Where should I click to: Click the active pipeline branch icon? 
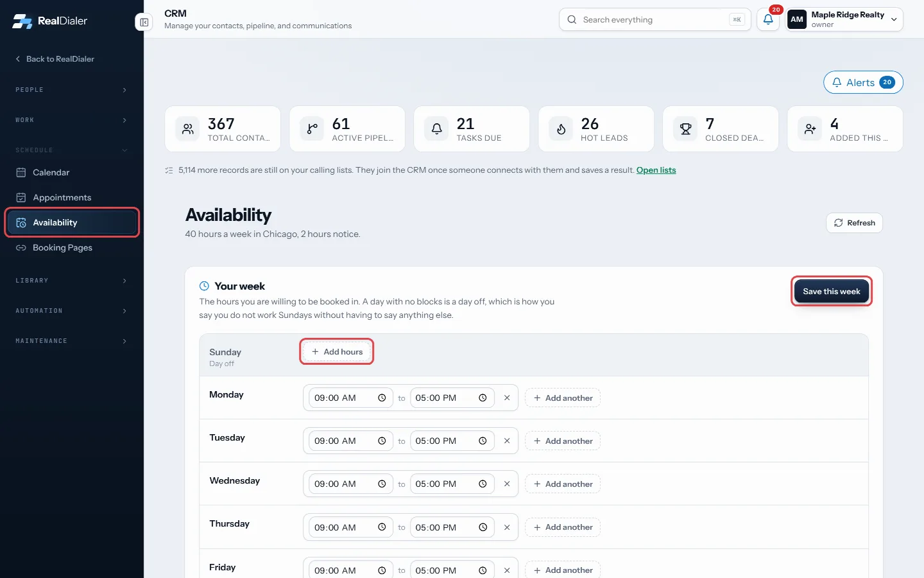coord(312,129)
